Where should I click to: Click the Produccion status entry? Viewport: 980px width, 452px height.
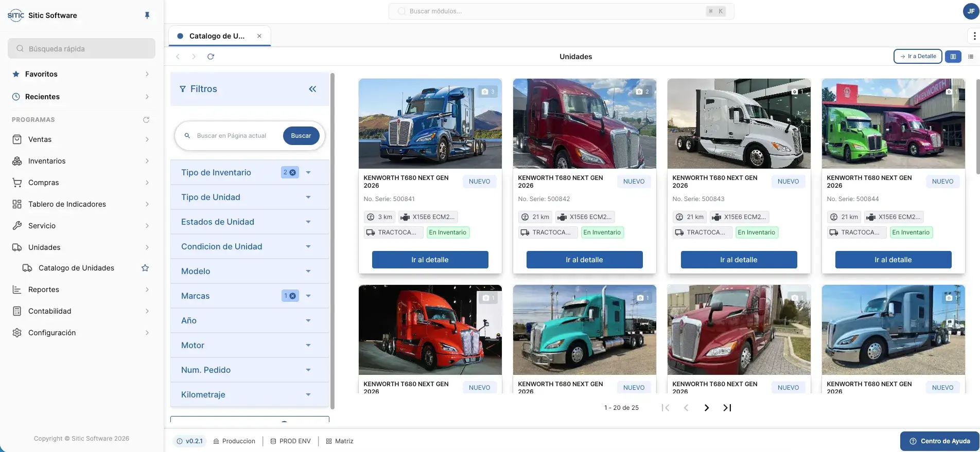click(x=234, y=441)
